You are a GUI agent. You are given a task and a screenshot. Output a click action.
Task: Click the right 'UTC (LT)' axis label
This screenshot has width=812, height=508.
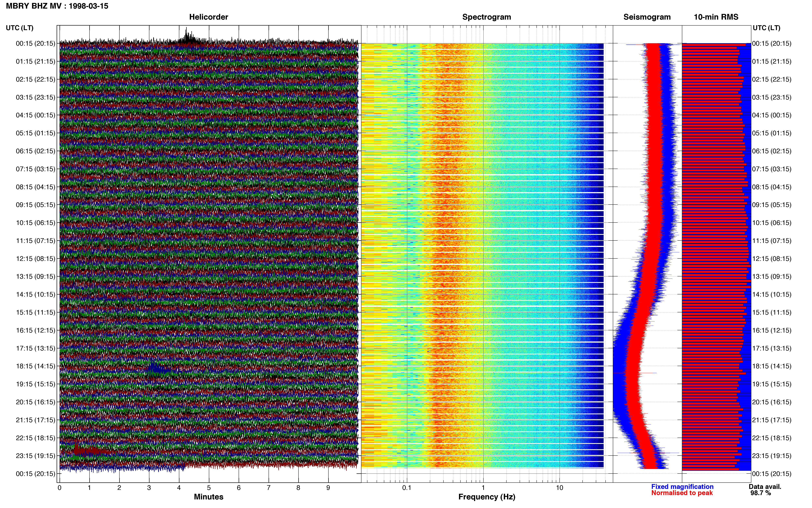pos(766,28)
